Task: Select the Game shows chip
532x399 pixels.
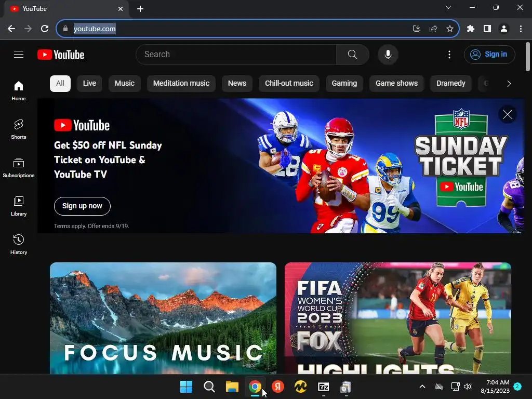Action: [396, 84]
